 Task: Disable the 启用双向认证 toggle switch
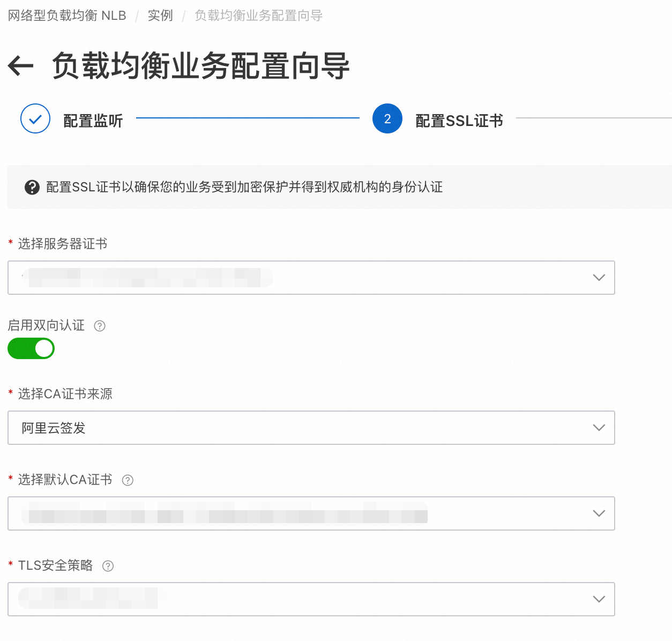(x=31, y=348)
